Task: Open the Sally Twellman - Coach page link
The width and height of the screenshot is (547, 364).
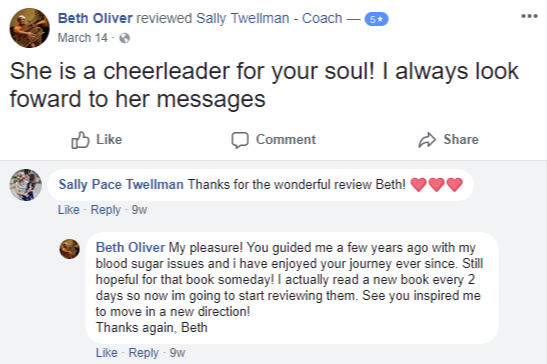Action: (269, 18)
